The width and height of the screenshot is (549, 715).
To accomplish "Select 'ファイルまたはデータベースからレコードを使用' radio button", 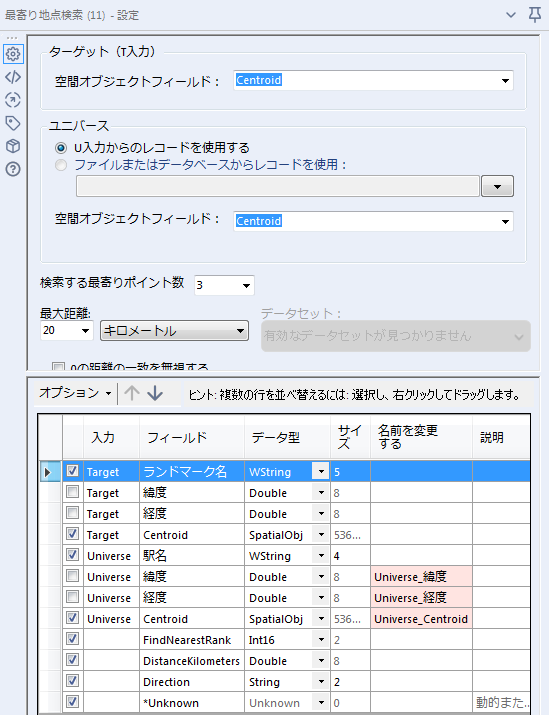I will pyautogui.click(x=61, y=165).
